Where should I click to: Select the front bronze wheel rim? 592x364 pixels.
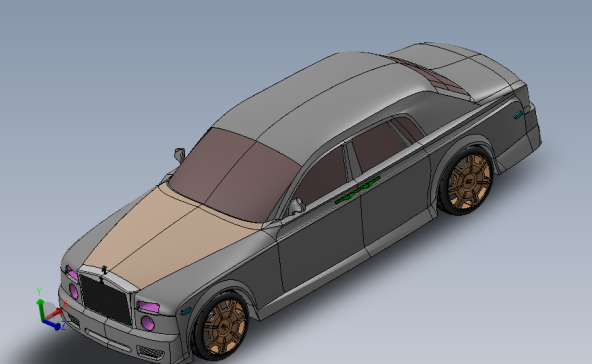pos(225,328)
